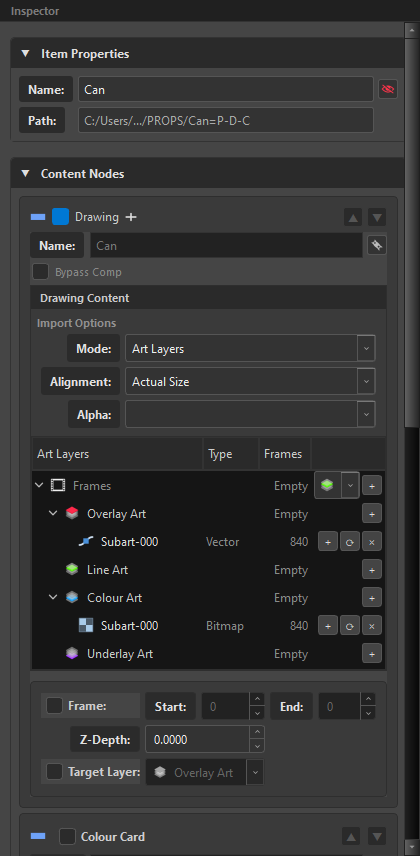The width and height of the screenshot is (420, 856).
Task: Add subart to Underlay Art layer
Action: (x=371, y=654)
